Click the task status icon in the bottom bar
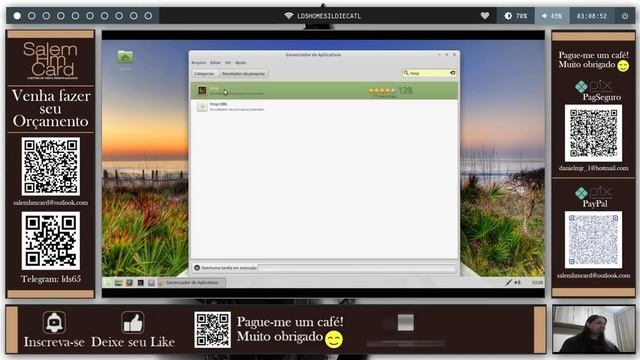This screenshot has height=360, width=640. (197, 268)
